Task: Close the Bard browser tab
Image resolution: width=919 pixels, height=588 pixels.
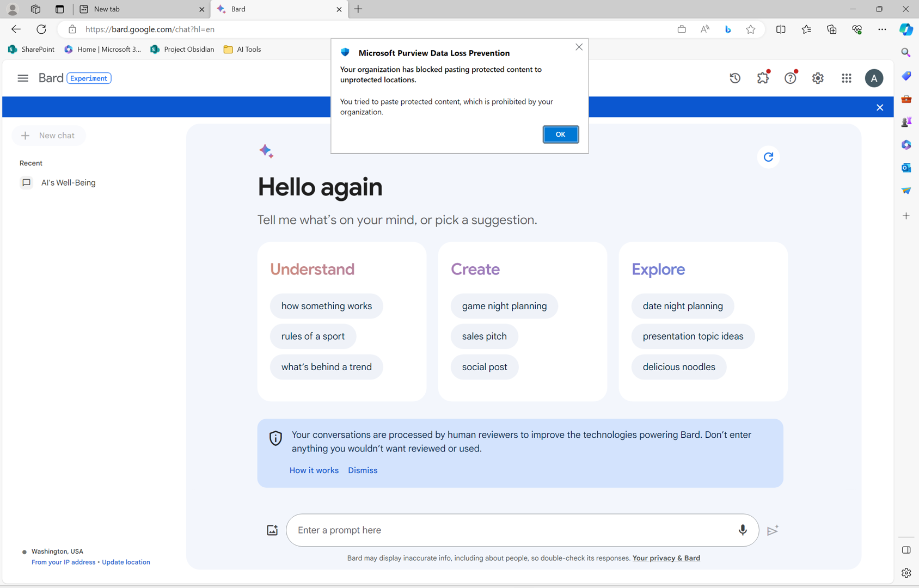Action: point(339,9)
